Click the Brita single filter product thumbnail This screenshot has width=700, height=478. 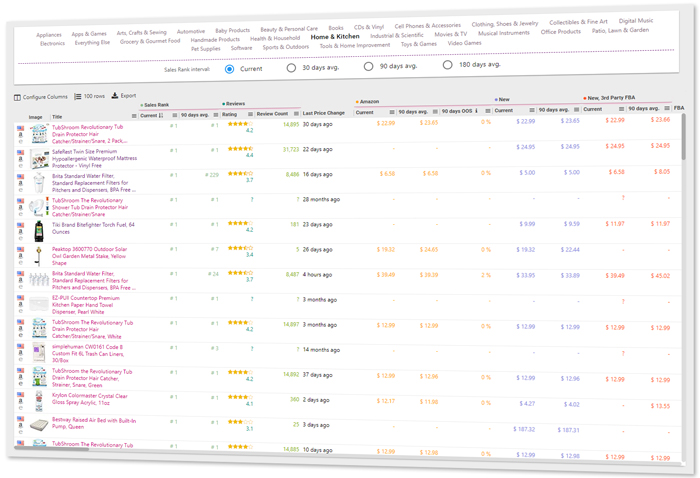39,183
